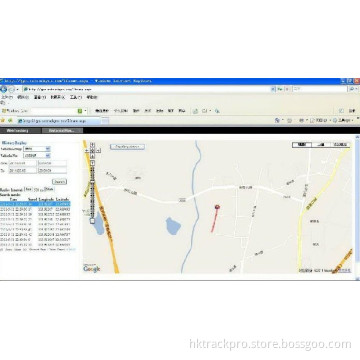Open the Favorites menu in menu bar
This screenshot has height=360, width=360.
57,97
